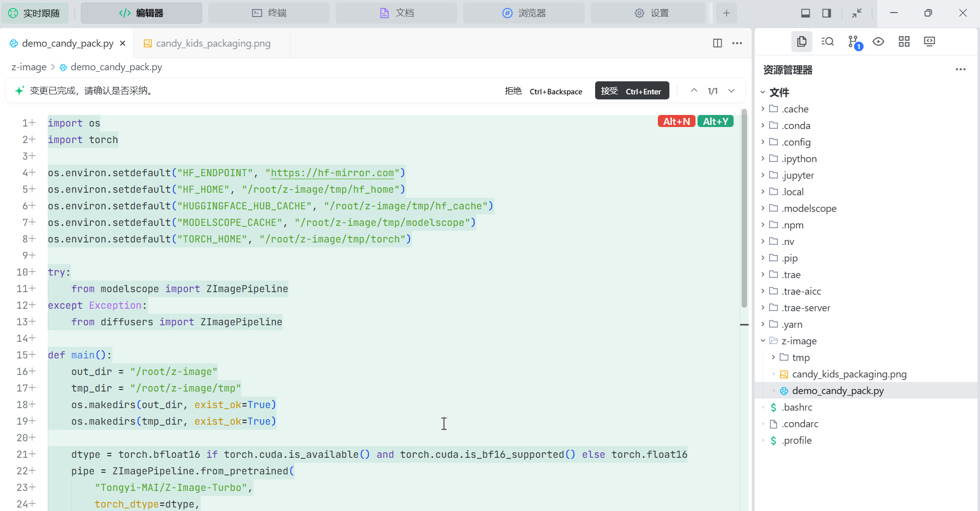Toggle the bottom panel layout

805,13
